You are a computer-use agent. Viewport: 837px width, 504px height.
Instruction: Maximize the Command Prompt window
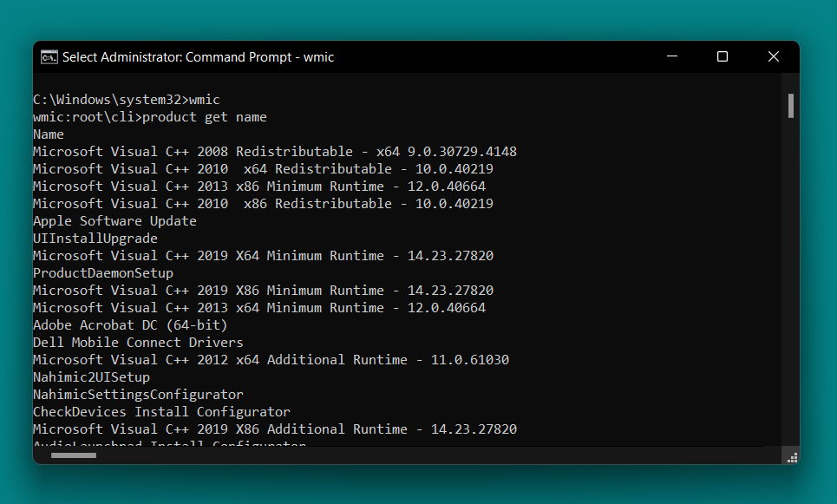point(722,57)
